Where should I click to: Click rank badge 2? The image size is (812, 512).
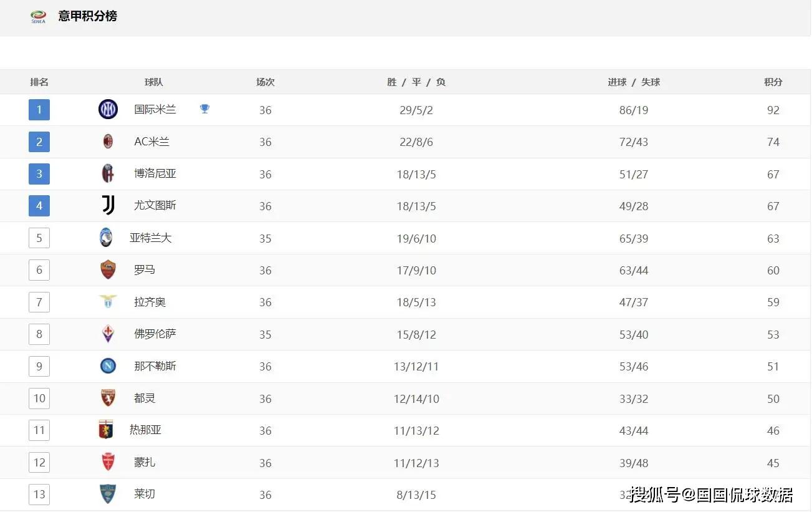click(x=39, y=142)
